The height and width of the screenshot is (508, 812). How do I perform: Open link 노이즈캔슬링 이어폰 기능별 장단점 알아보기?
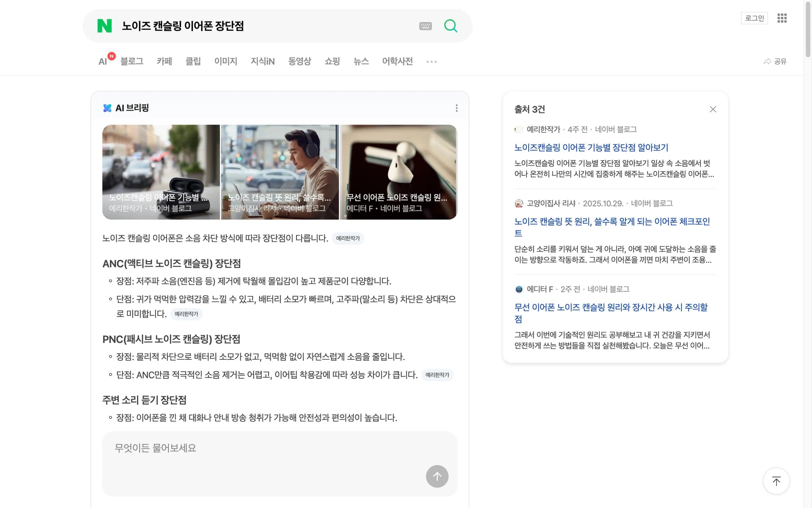(x=591, y=147)
